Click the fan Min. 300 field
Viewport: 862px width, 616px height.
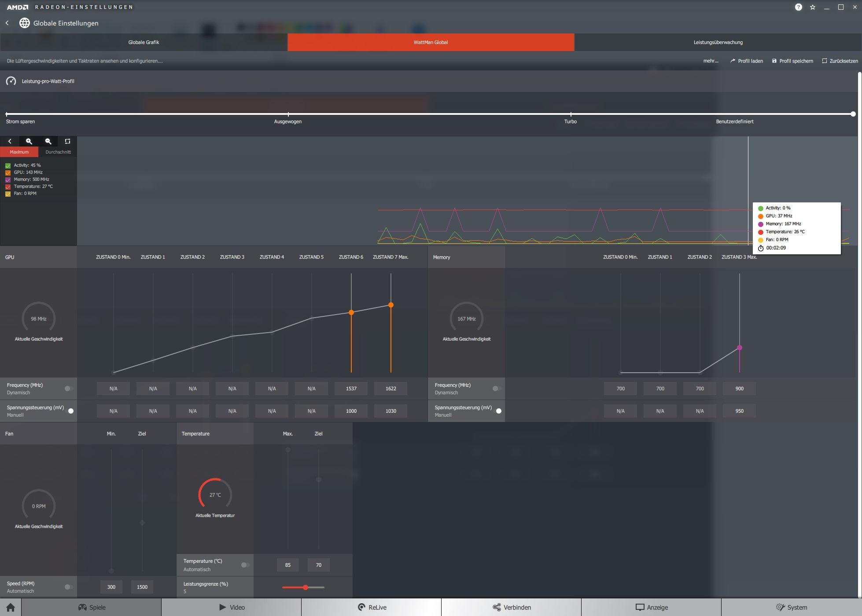(111, 587)
